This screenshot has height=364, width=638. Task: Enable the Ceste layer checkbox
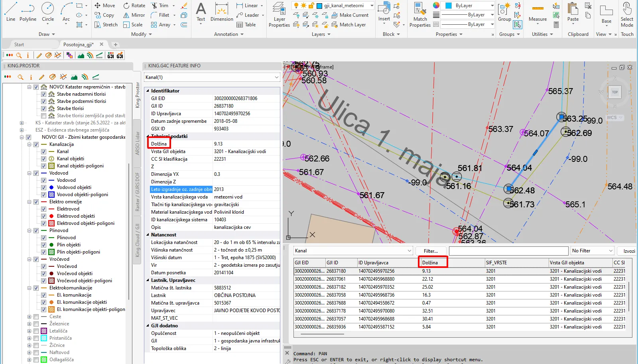36,317
